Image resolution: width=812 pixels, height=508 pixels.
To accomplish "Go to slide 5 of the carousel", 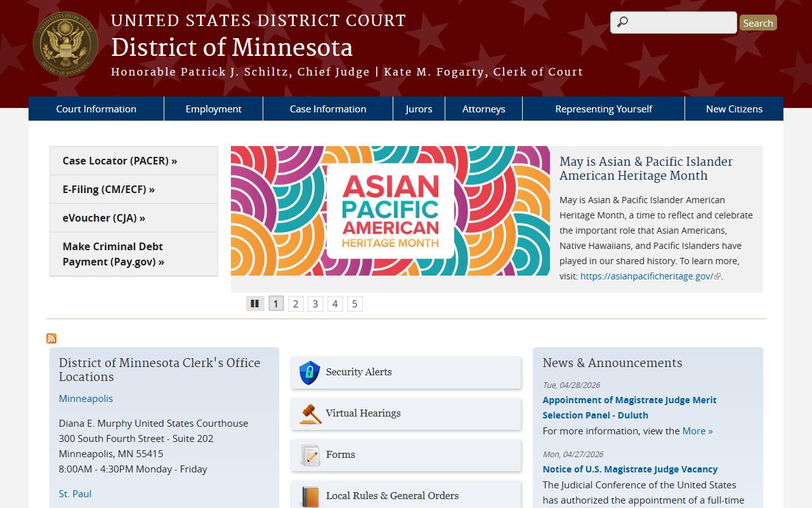I will coord(355,304).
